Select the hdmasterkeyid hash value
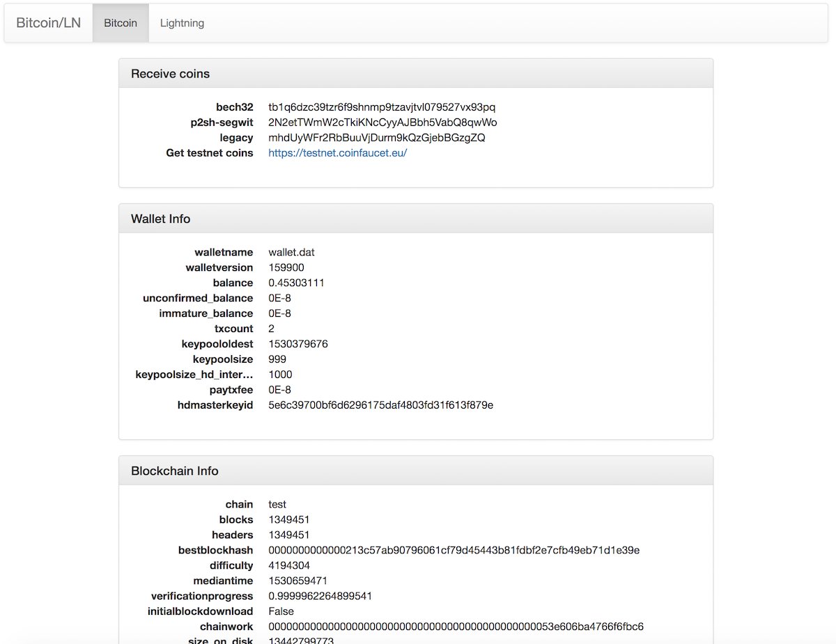 click(x=380, y=405)
